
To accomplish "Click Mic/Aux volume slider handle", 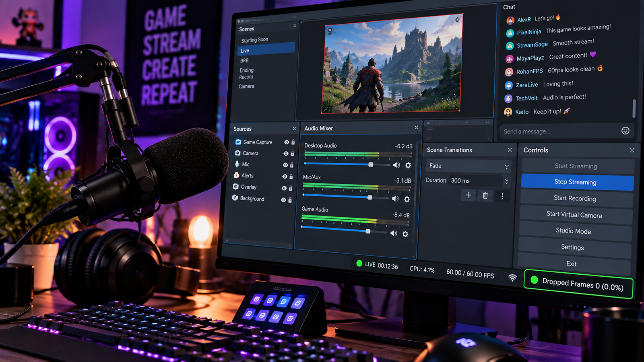I will [370, 197].
